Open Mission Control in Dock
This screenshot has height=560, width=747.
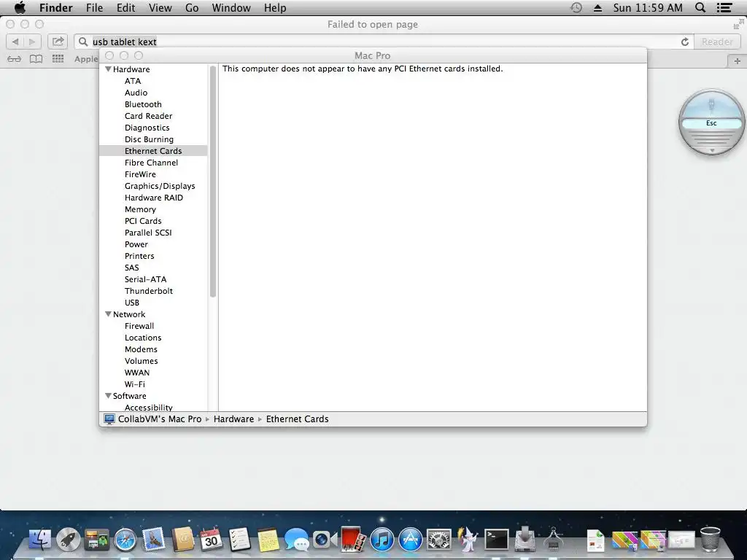click(97, 540)
